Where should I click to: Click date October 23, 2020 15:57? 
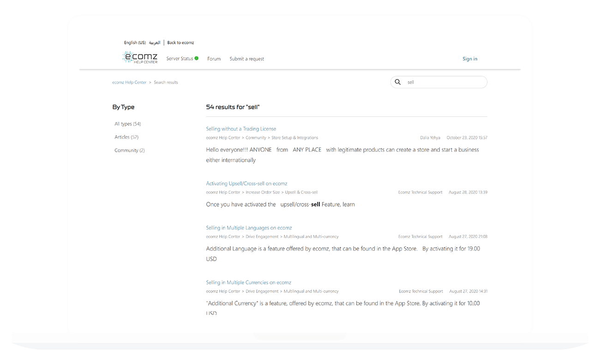coord(467,137)
